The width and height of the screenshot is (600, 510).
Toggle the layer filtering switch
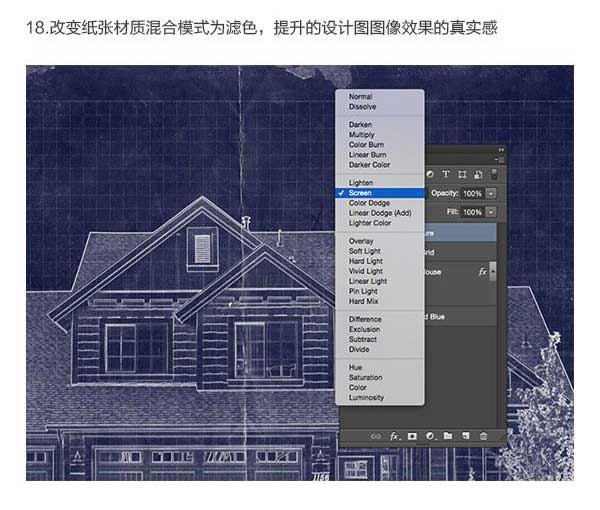(494, 174)
